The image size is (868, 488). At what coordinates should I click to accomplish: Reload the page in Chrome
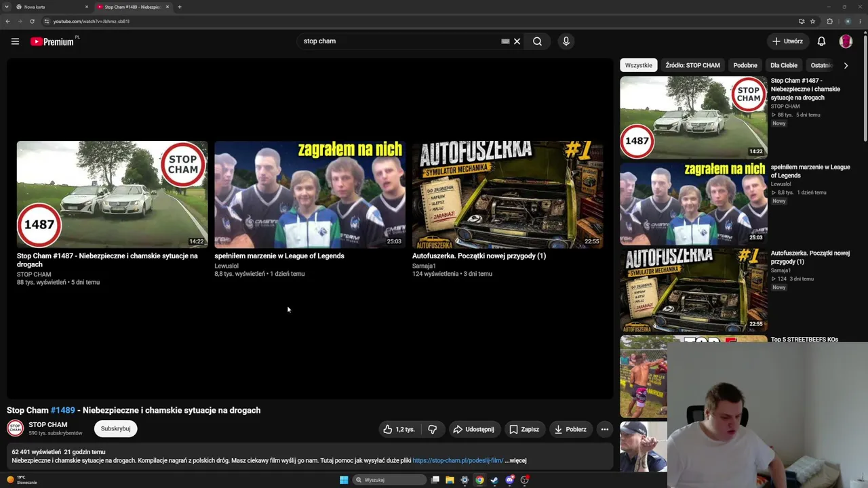pyautogui.click(x=32, y=21)
